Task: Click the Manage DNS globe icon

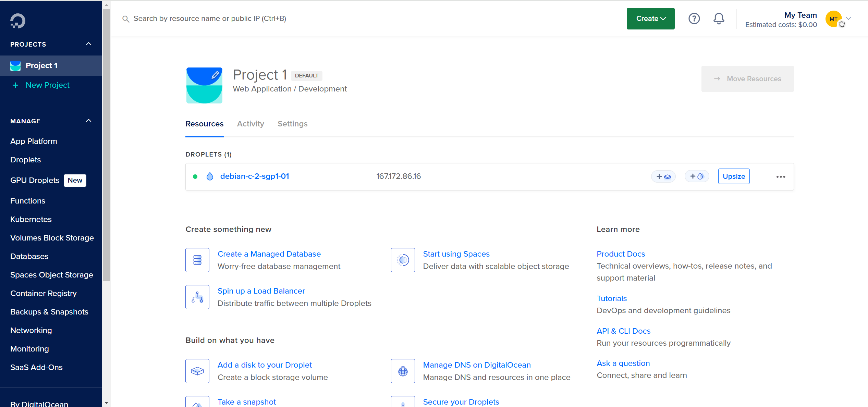Action: point(403,371)
